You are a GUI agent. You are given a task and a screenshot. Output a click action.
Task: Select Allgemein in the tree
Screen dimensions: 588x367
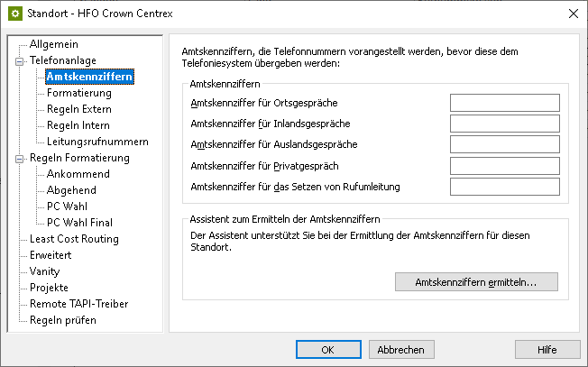54,44
